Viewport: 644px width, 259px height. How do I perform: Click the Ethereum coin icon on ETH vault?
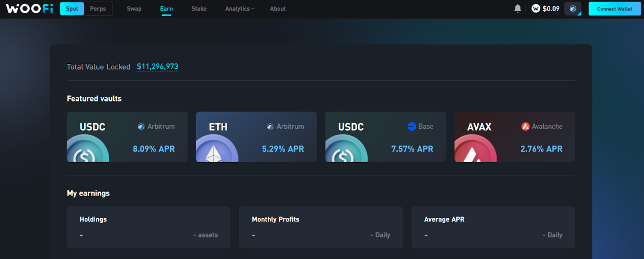pos(217,149)
